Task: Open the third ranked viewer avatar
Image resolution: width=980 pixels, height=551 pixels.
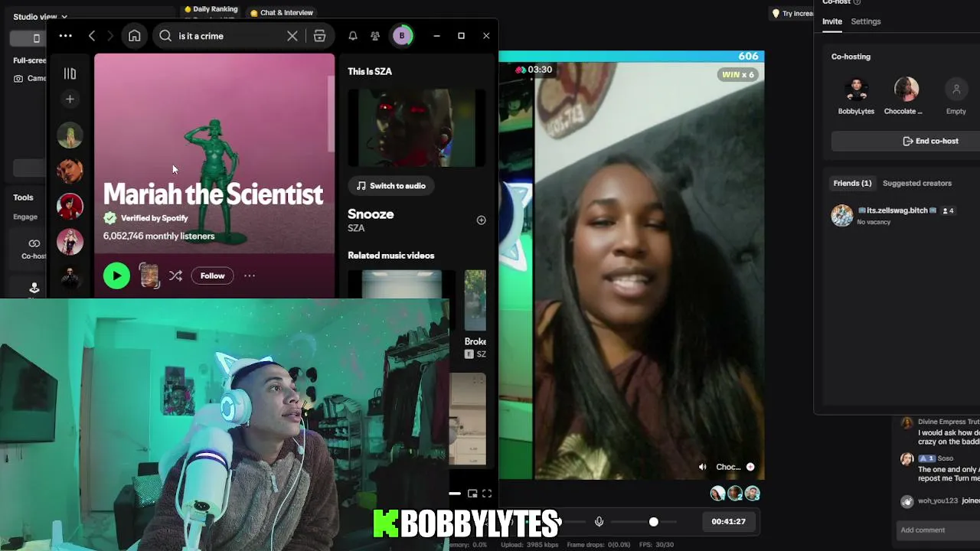Action: click(x=753, y=494)
